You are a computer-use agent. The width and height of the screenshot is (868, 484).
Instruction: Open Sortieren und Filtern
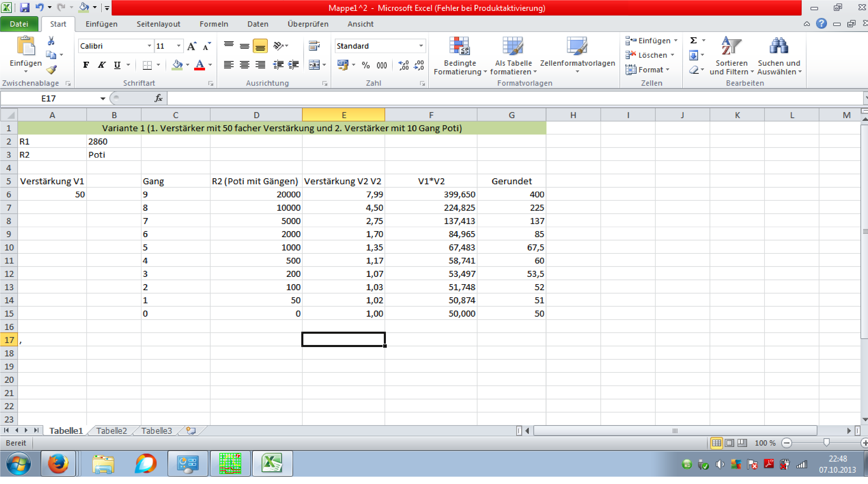(x=731, y=56)
